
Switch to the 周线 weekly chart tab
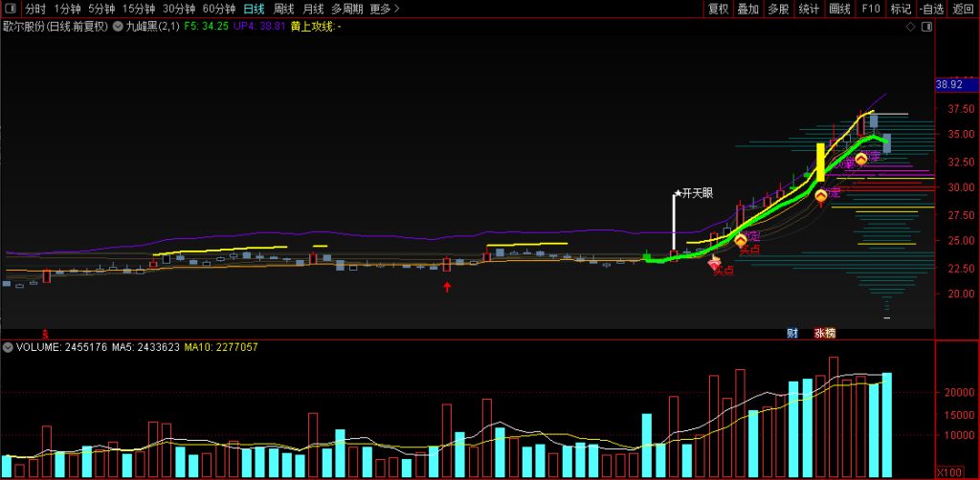[x=284, y=9]
